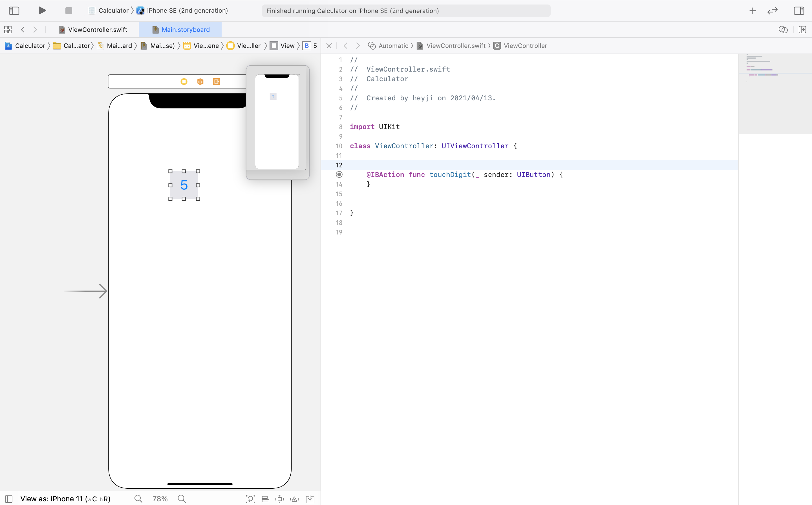812x505 pixels.
Task: Open iPhone SE device destination dropdown
Action: coord(187,11)
